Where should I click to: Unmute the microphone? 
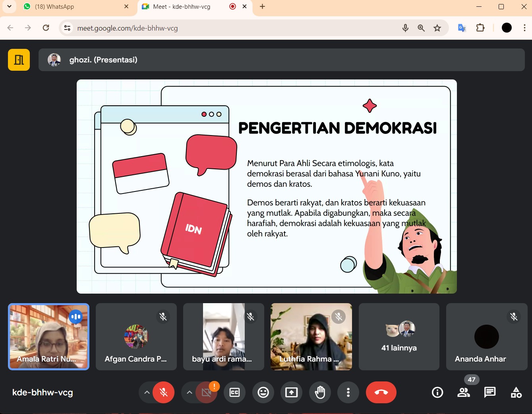click(163, 393)
